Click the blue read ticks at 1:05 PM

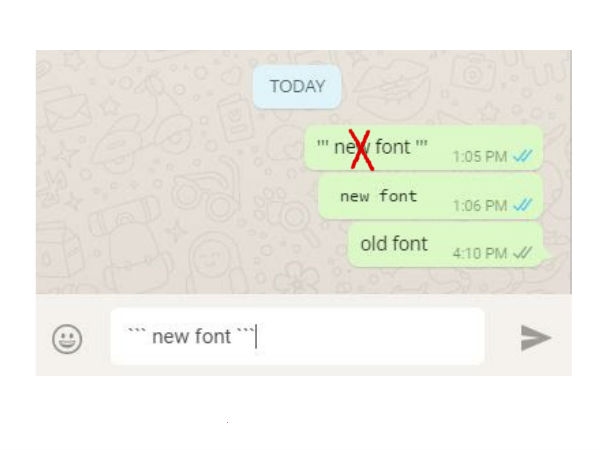click(x=523, y=156)
